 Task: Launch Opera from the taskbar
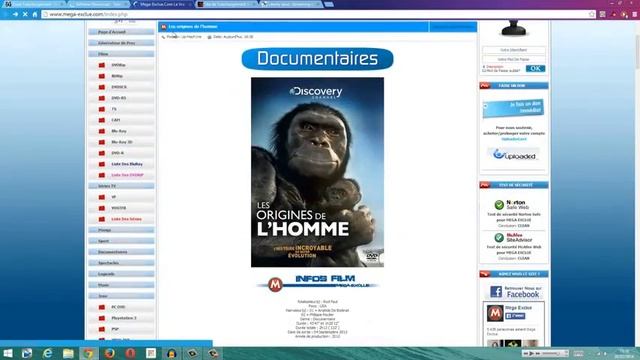(x=130, y=353)
